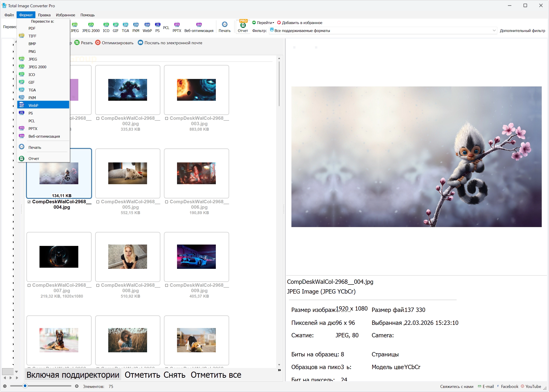Expand the Перейти dropdown arrow
This screenshot has height=392, width=549.
[273, 23]
